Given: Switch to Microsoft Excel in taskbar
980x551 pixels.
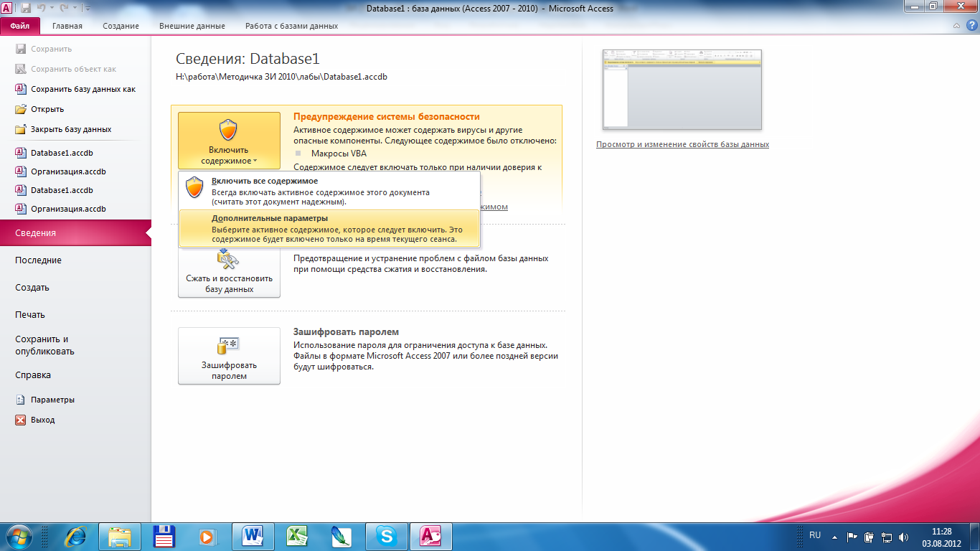Looking at the screenshot, I should pos(298,537).
